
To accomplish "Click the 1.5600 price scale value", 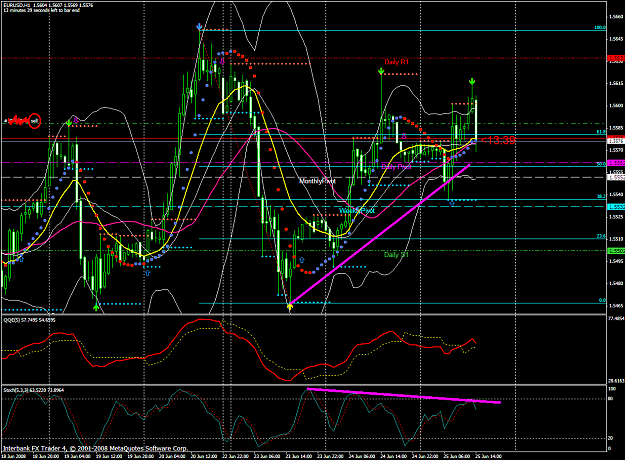I will pos(616,106).
